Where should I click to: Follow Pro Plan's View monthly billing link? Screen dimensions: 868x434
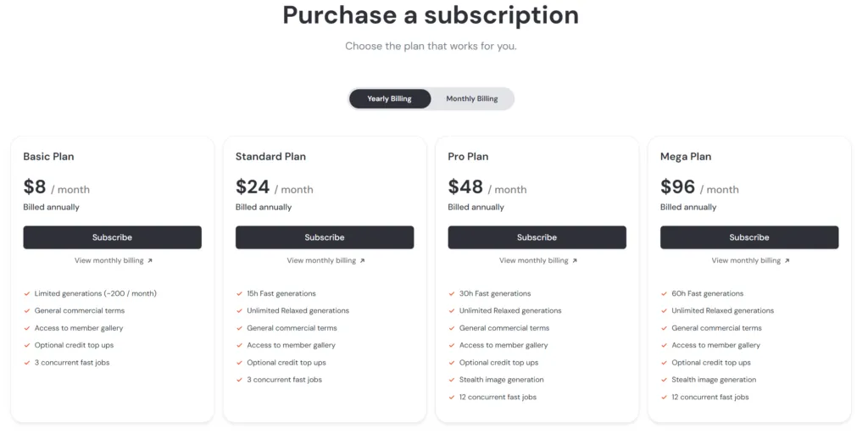click(533, 261)
